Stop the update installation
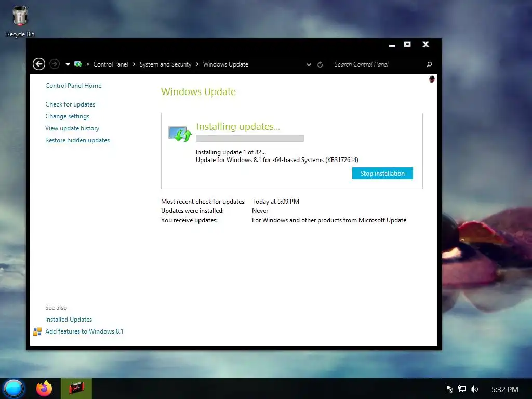Screen dimensions: 532x399 382,174
